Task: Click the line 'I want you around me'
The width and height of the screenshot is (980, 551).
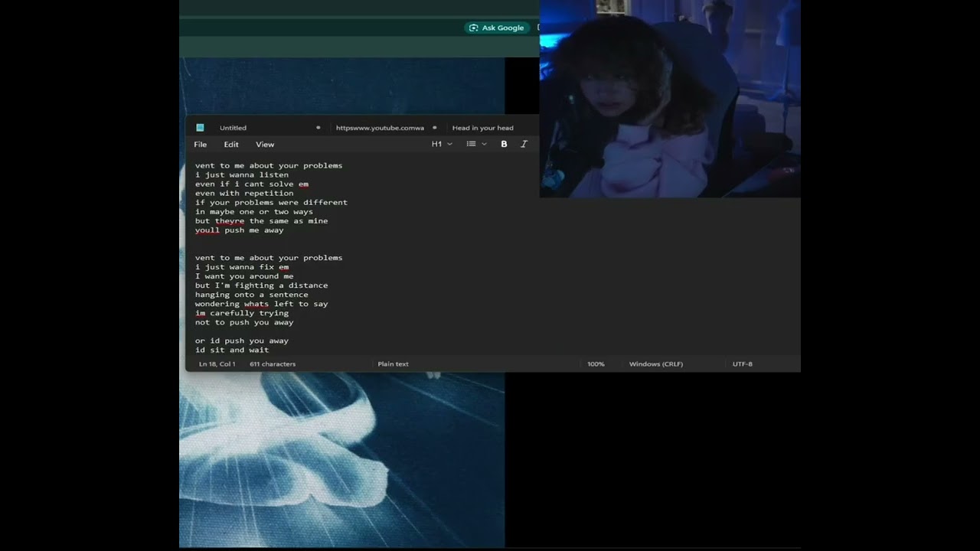Action: point(244,276)
